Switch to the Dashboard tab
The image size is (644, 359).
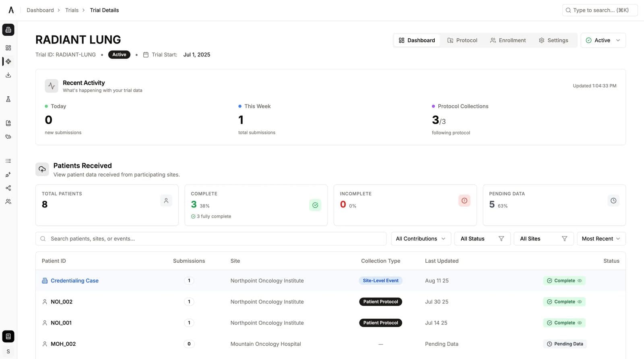(x=417, y=40)
